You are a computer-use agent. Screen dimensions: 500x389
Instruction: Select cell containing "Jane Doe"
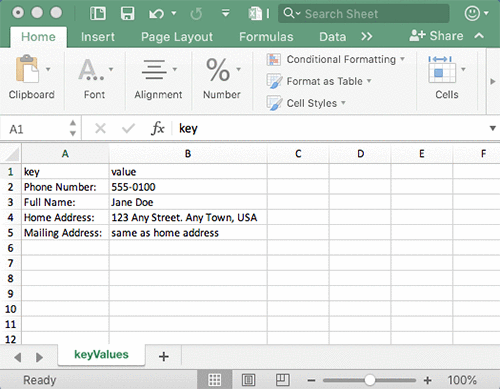(188, 202)
